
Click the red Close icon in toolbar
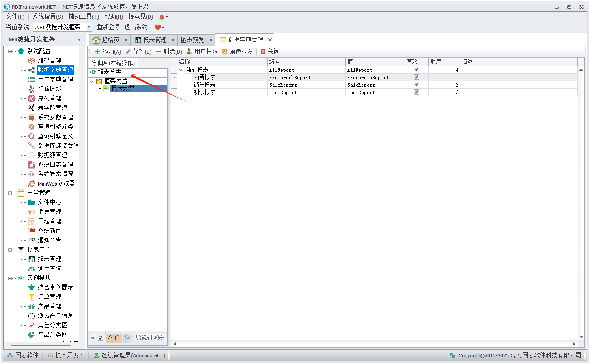pos(263,52)
